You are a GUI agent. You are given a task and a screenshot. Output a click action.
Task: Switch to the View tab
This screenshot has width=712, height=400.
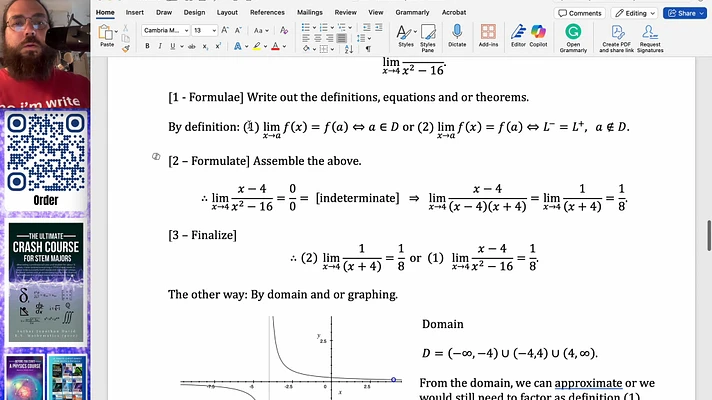click(376, 12)
